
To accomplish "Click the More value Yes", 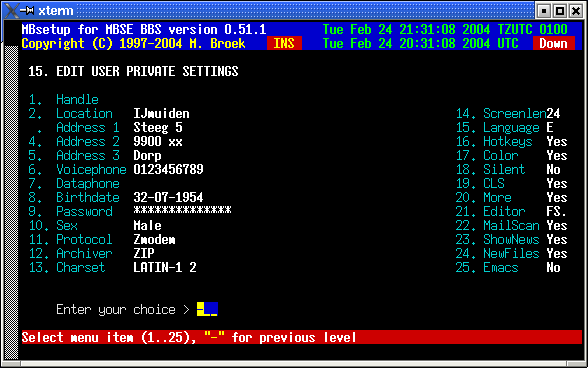I will (x=557, y=197).
